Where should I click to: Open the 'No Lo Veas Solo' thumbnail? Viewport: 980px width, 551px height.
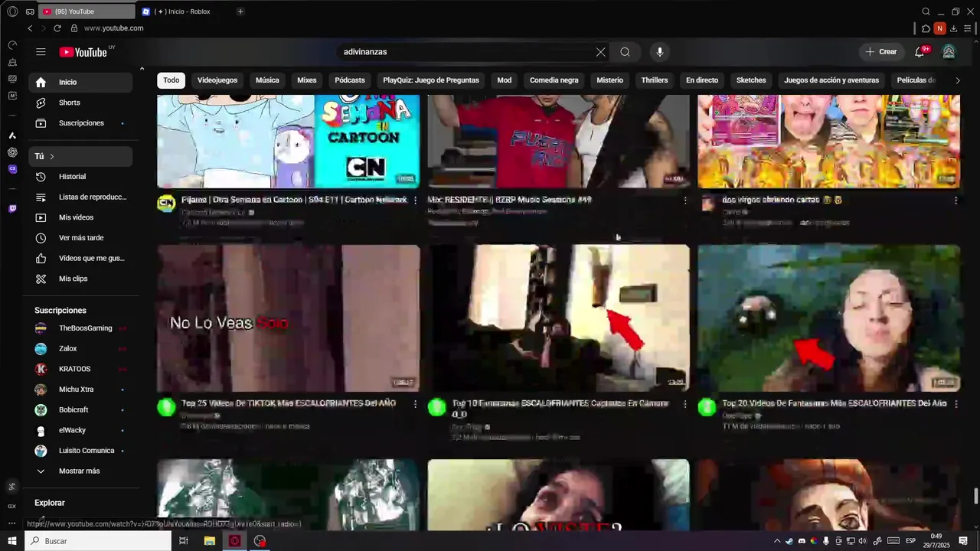289,318
